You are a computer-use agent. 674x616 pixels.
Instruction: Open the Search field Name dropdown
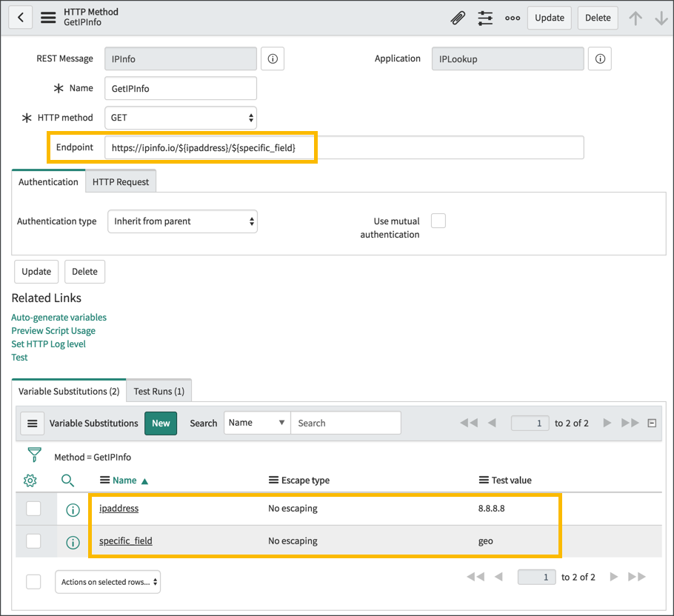coord(257,423)
